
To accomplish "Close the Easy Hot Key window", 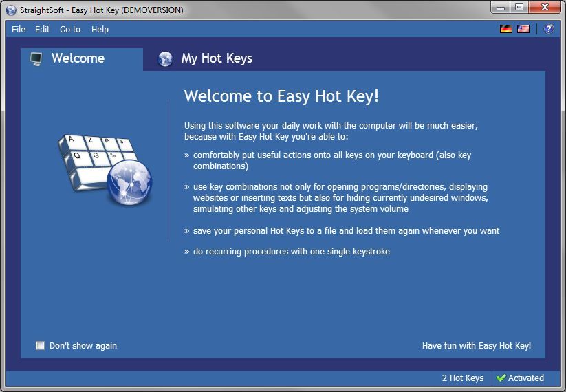I will [545, 7].
